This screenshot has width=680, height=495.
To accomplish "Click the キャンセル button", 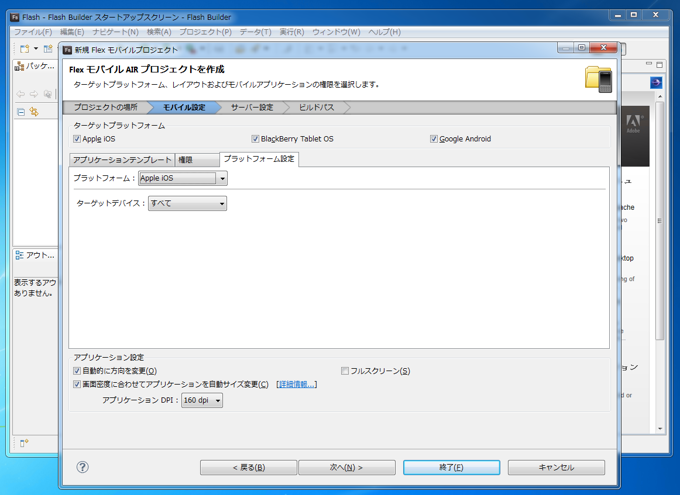I will click(556, 467).
